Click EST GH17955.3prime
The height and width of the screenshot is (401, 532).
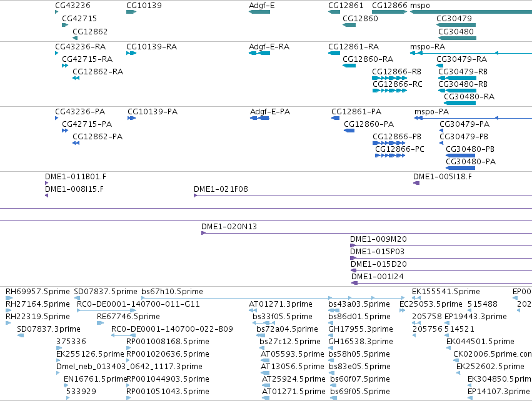coord(331,335)
